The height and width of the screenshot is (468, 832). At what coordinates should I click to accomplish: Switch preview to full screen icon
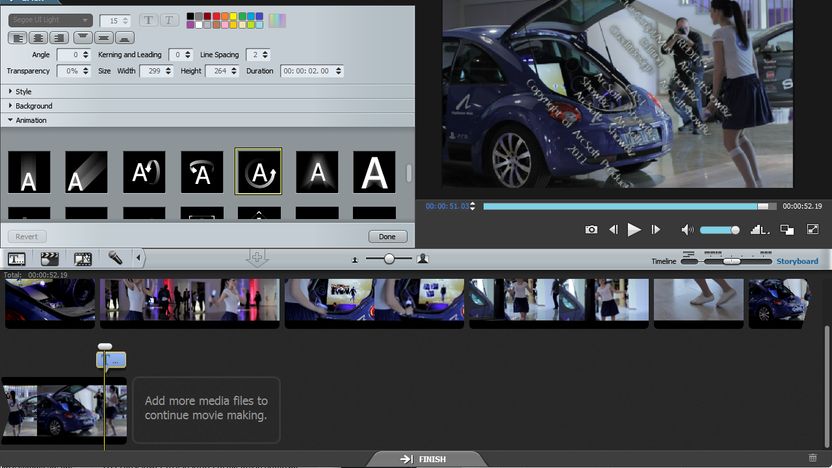coord(812,229)
